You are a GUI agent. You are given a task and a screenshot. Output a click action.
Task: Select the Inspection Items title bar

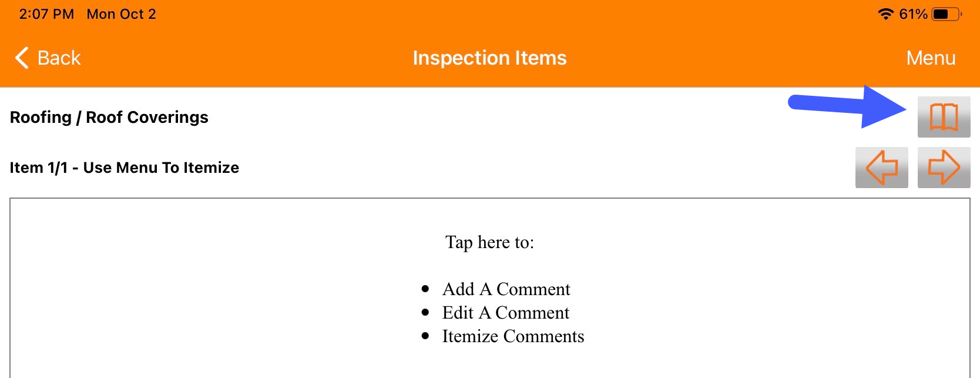click(489, 58)
